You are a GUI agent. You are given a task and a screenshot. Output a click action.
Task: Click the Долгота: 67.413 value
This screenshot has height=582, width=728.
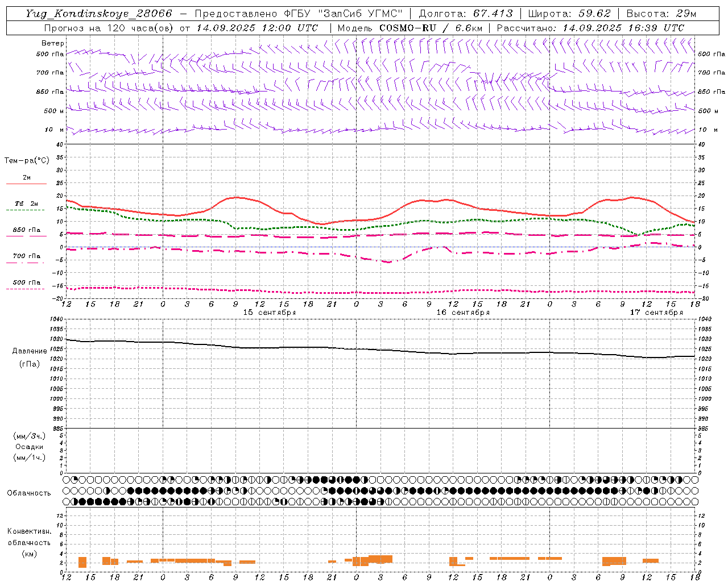(x=466, y=14)
